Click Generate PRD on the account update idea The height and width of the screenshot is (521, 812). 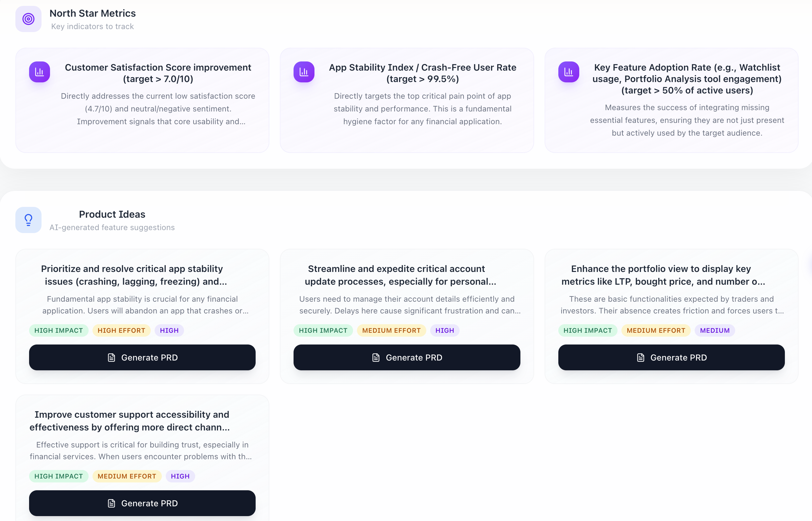point(407,357)
